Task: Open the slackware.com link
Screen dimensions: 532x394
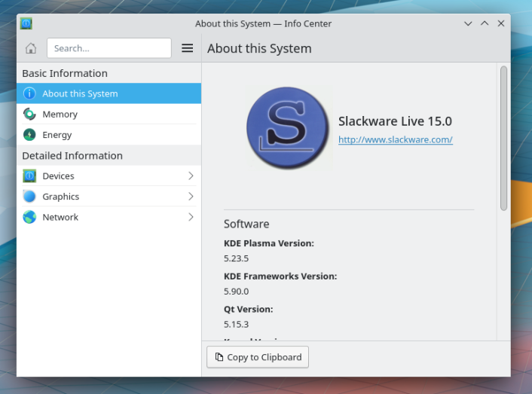Action: pyautogui.click(x=396, y=139)
